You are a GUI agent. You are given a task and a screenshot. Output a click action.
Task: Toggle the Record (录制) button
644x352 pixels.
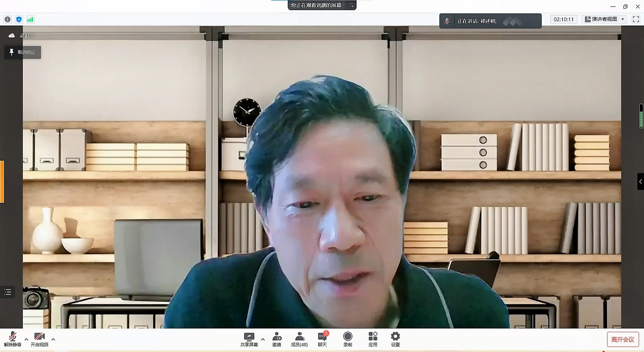pyautogui.click(x=348, y=339)
